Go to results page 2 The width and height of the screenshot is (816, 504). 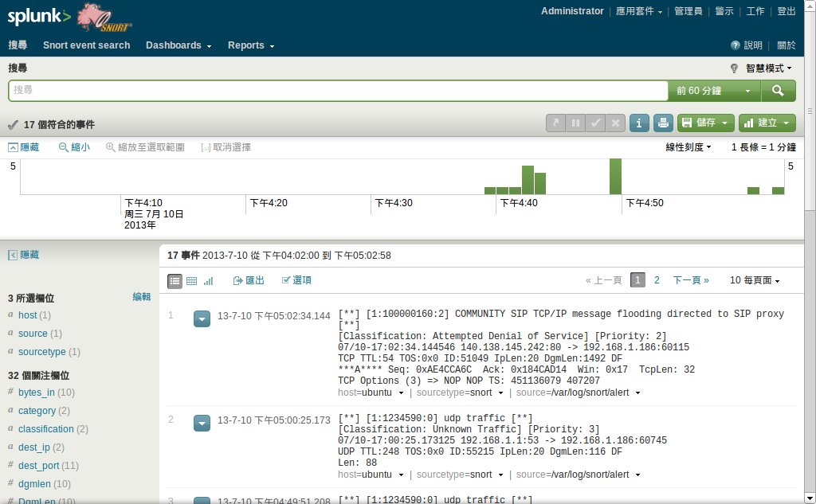tap(658, 279)
